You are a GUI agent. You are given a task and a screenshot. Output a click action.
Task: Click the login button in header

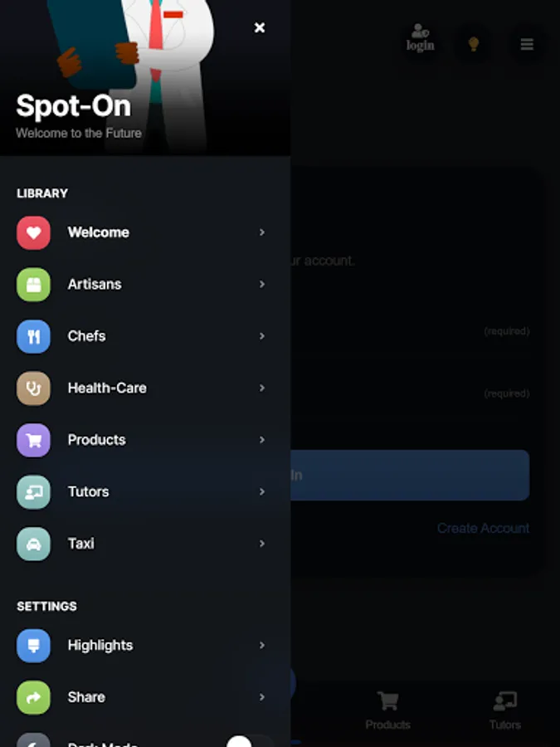point(420,38)
